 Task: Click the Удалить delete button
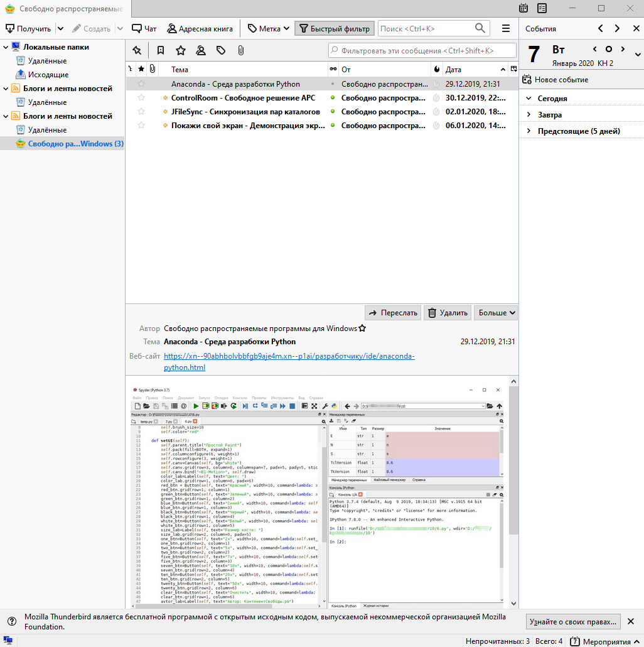(448, 313)
